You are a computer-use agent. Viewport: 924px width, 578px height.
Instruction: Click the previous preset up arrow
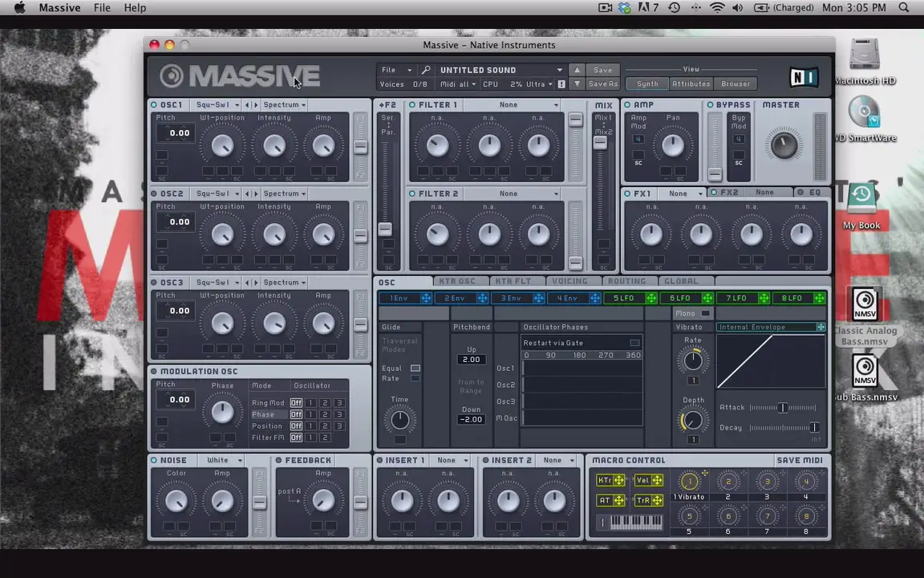click(x=577, y=71)
